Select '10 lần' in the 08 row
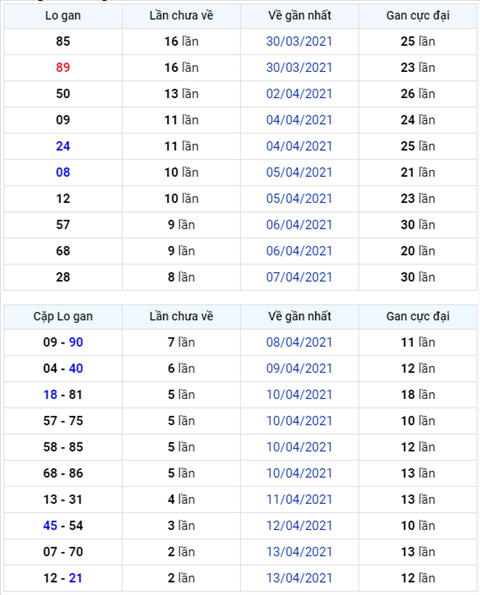This screenshot has height=595, width=480. coord(181,172)
